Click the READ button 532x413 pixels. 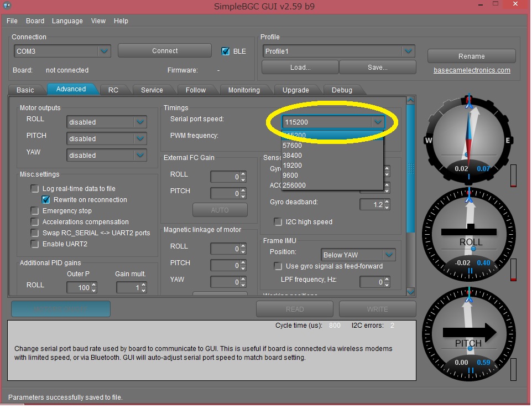[x=295, y=309]
